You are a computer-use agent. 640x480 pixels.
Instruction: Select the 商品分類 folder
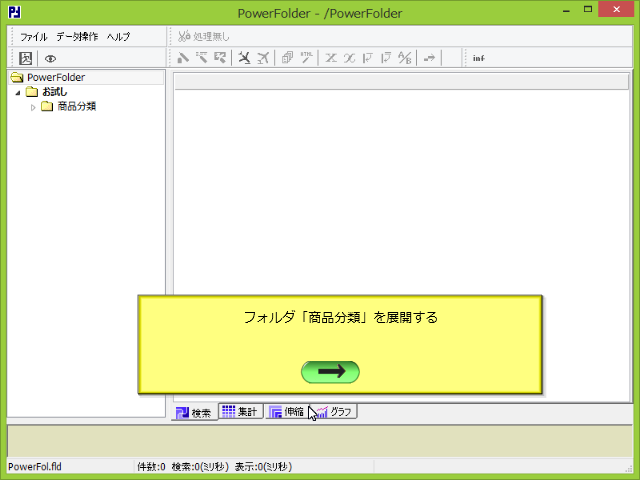point(77,107)
